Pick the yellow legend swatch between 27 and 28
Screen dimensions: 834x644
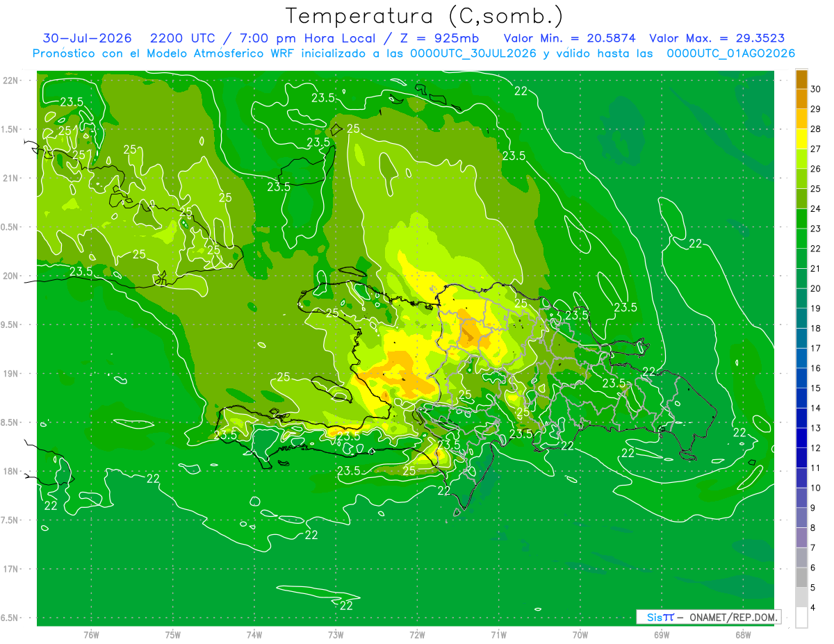[x=801, y=139]
